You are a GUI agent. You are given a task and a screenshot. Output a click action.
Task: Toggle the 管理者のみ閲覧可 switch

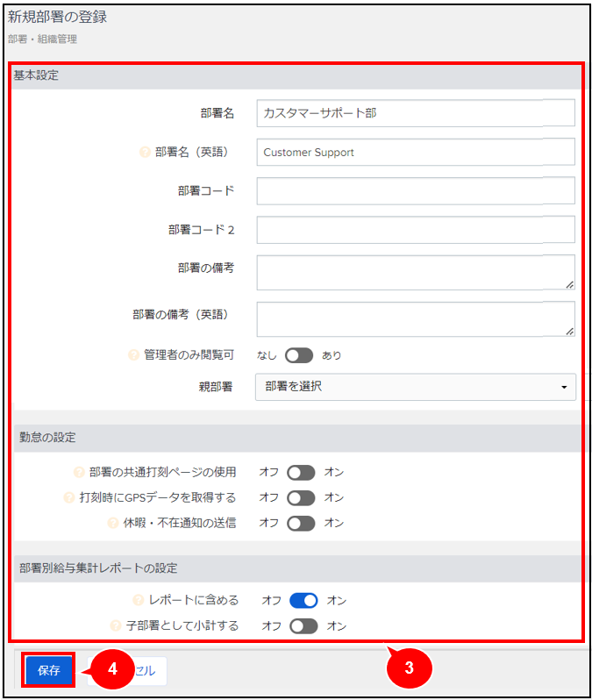pos(299,355)
